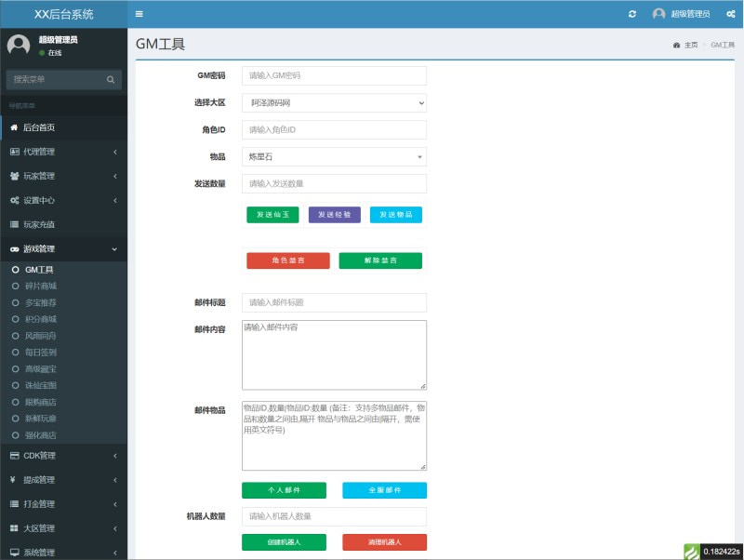Click the 玩家充值 list icon

14,224
